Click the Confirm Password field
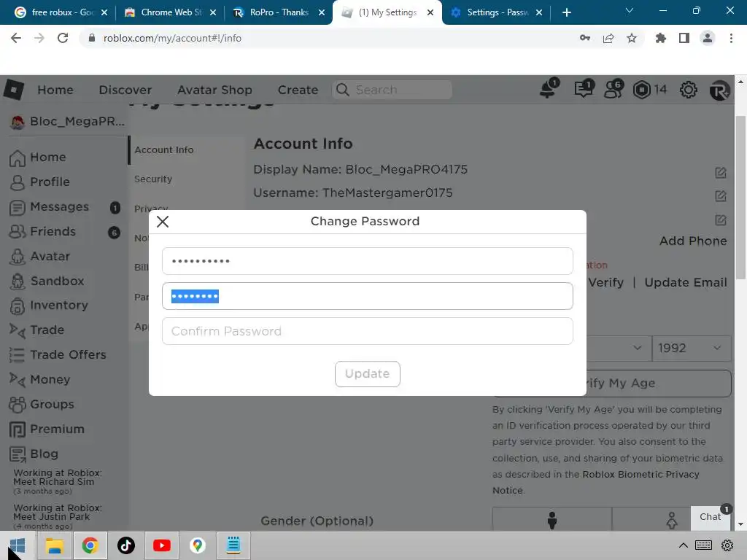Viewport: 747px width, 560px height. tap(368, 331)
